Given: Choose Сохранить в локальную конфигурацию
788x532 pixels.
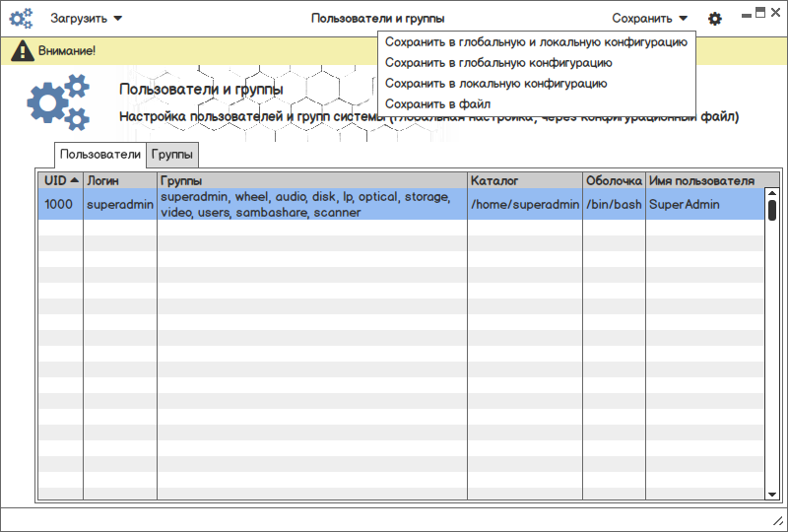Looking at the screenshot, I should pos(495,84).
